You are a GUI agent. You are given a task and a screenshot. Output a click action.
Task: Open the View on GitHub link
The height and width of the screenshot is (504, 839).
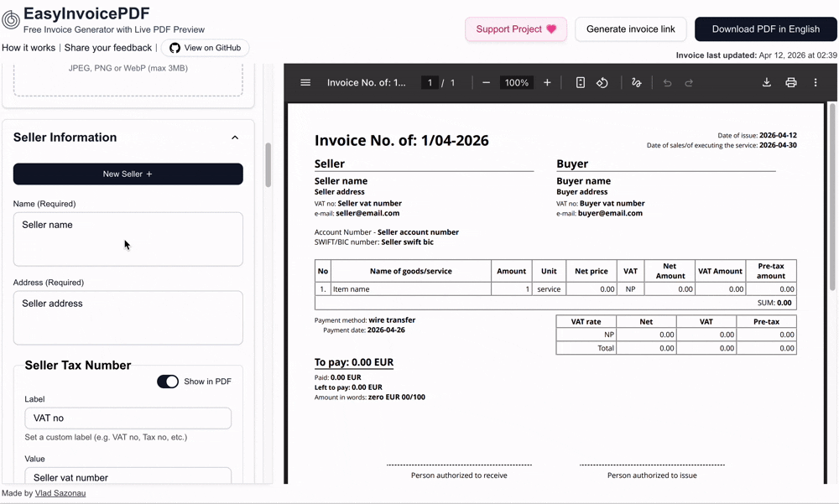coord(206,48)
